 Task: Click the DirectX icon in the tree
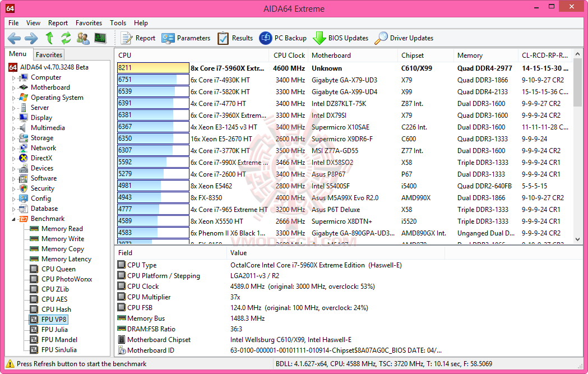(24, 158)
